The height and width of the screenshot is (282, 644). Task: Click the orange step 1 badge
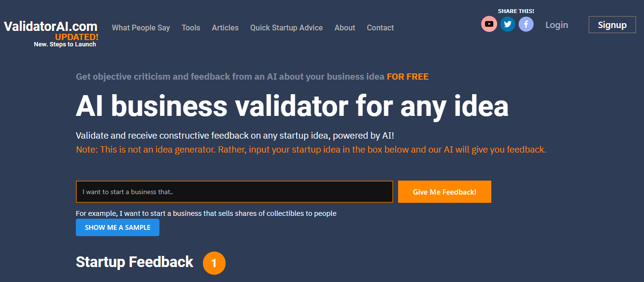coord(214,263)
